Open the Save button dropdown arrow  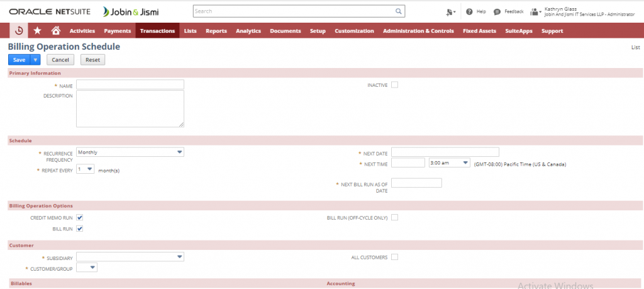(x=36, y=60)
